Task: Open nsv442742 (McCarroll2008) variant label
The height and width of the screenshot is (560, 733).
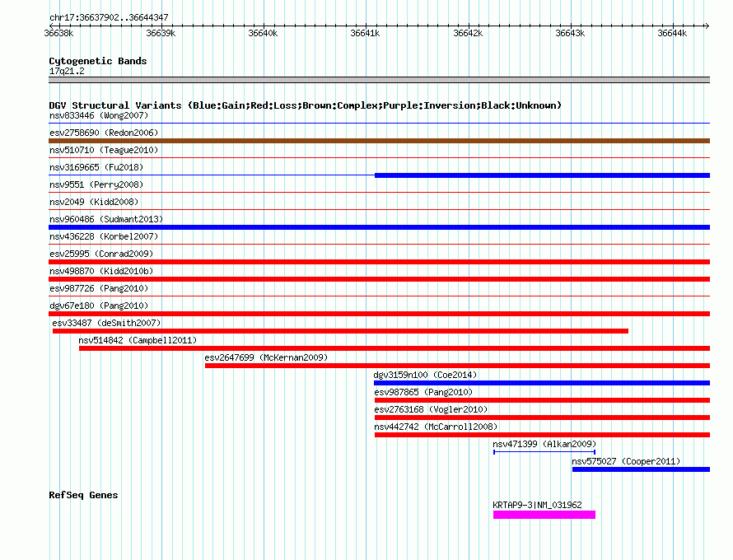Action: (436, 427)
